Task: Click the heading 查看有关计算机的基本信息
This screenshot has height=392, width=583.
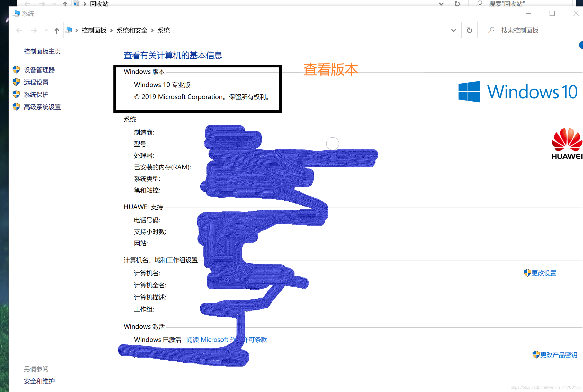Action: click(x=173, y=55)
